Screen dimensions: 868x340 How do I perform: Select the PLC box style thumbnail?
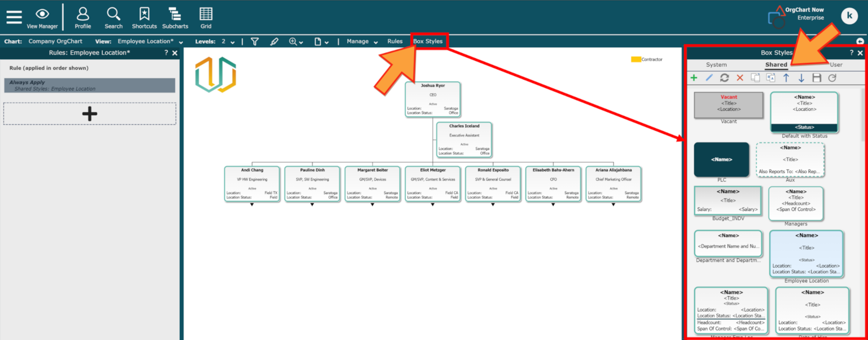pyautogui.click(x=721, y=159)
